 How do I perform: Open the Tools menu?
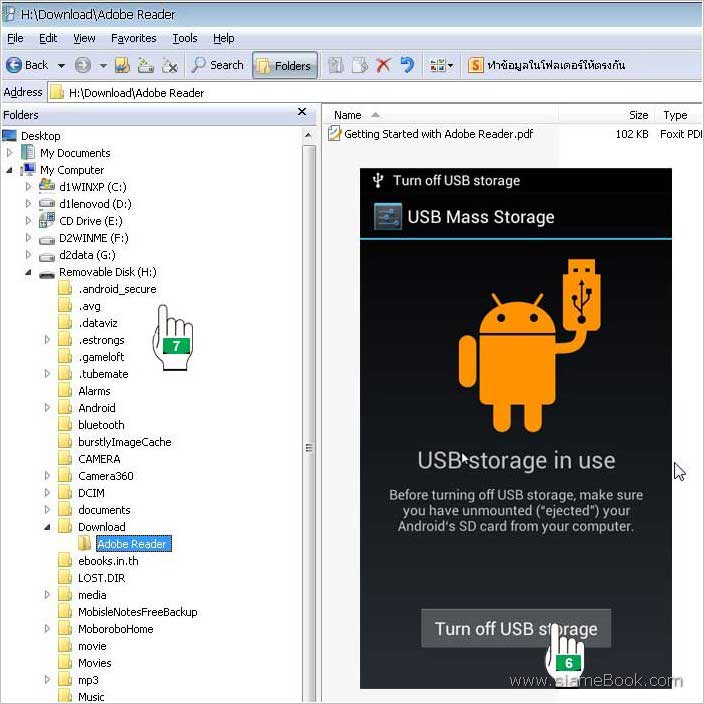pyautogui.click(x=185, y=38)
